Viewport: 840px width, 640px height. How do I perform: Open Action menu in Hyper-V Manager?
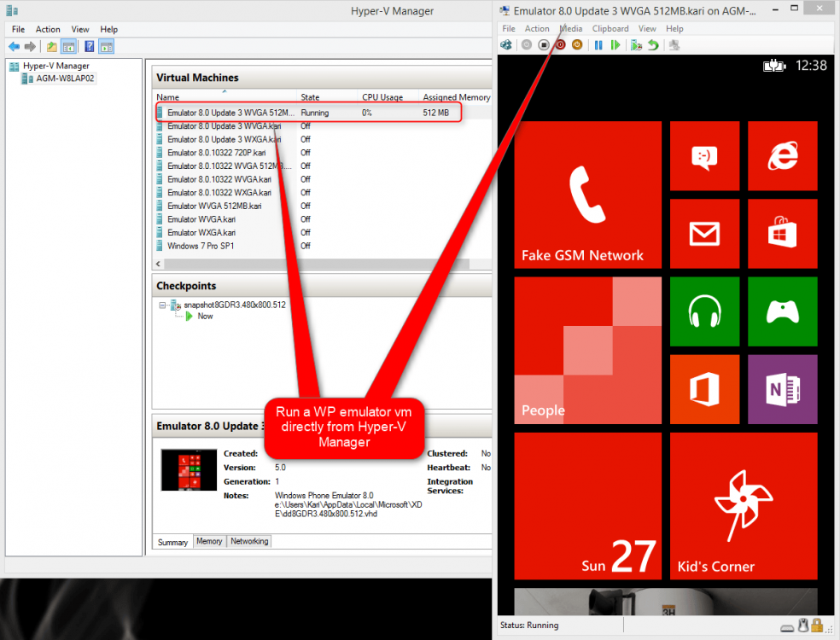click(48, 29)
